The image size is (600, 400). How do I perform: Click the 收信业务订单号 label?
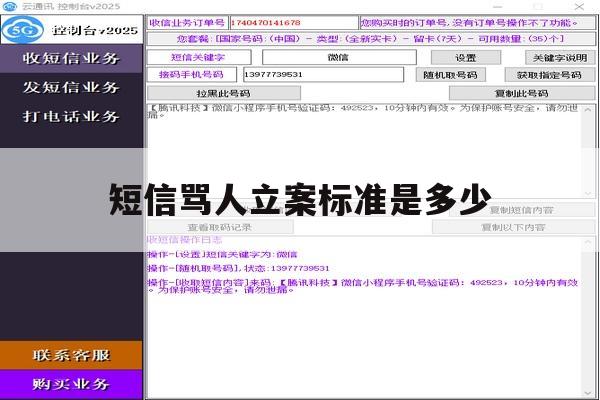pos(187,23)
